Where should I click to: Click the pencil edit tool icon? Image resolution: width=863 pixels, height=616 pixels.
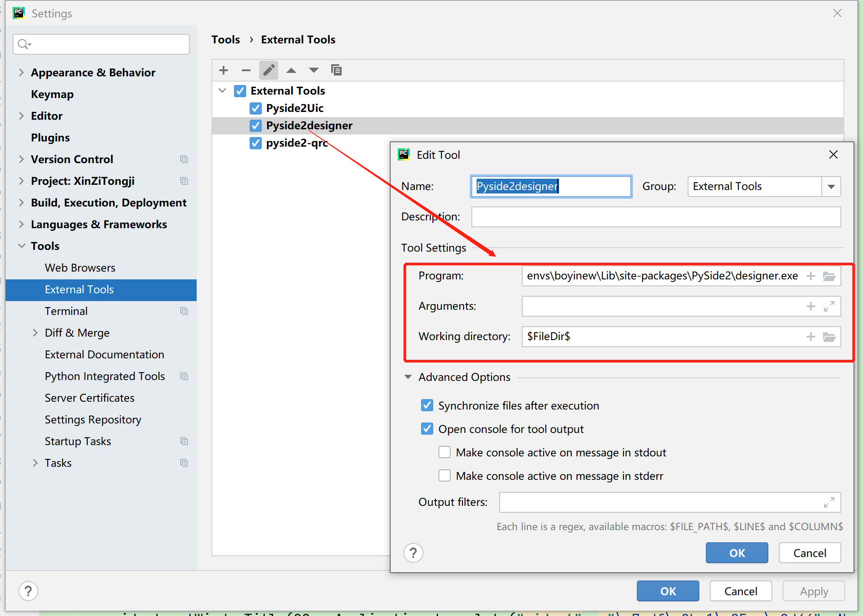pyautogui.click(x=269, y=70)
